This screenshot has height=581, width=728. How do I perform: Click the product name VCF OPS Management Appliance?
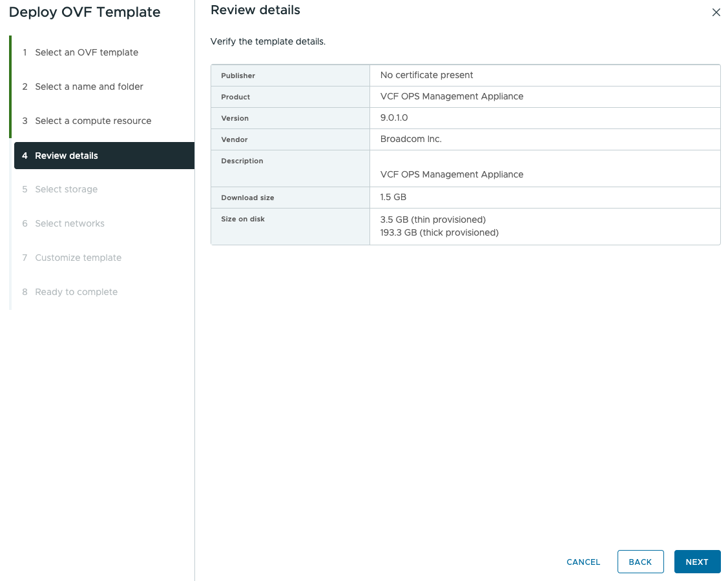point(452,96)
